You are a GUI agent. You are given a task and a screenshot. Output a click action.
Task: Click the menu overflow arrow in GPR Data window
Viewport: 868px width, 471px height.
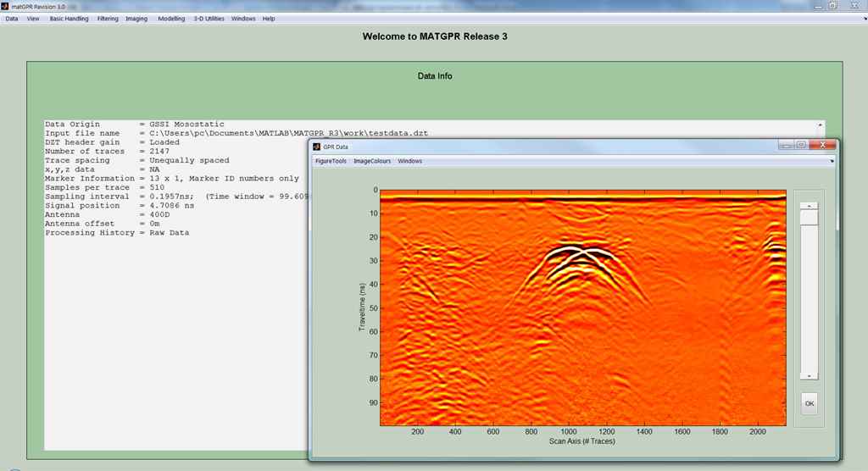832,161
